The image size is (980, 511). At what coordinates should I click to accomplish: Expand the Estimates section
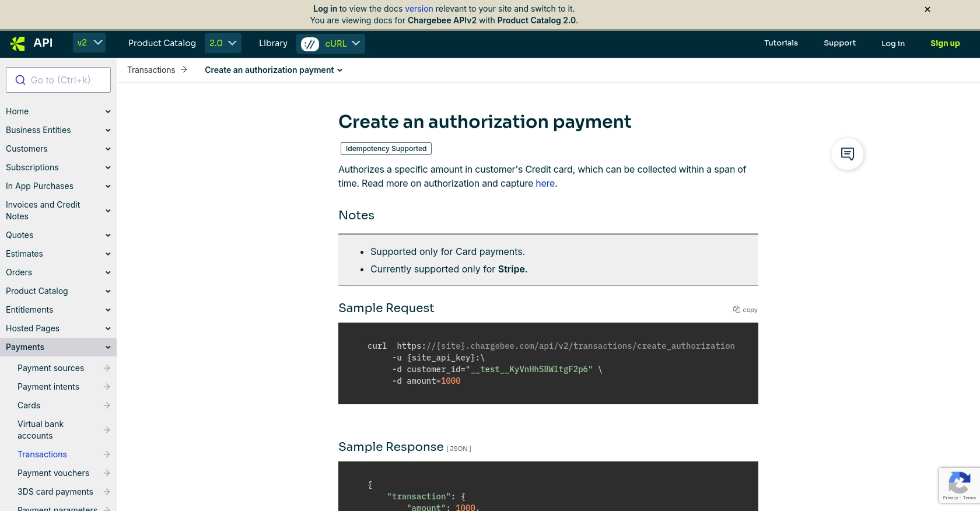coord(108,254)
